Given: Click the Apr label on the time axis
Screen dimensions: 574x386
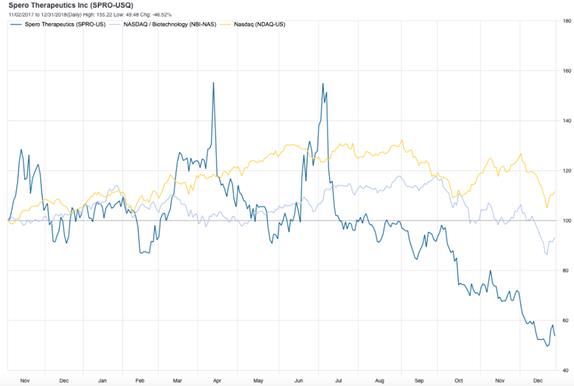Looking at the screenshot, I should 217,381.
